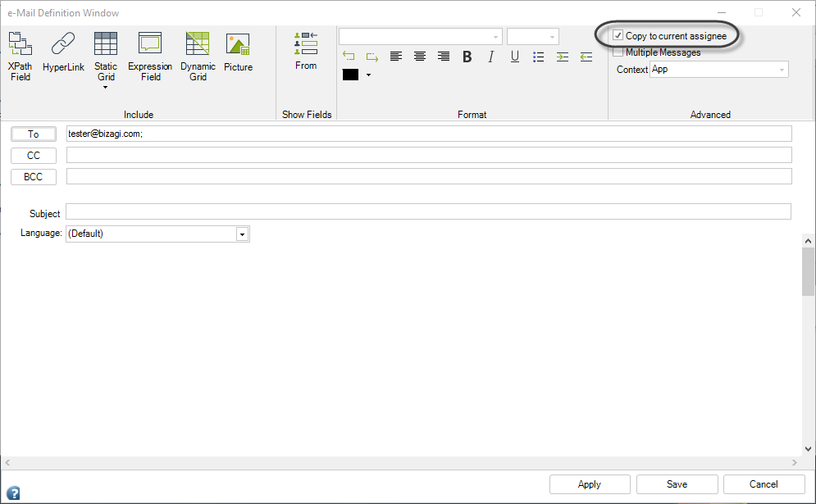Uncheck Copy to current assignee
Viewport: 816px width, 504px height.
point(618,35)
